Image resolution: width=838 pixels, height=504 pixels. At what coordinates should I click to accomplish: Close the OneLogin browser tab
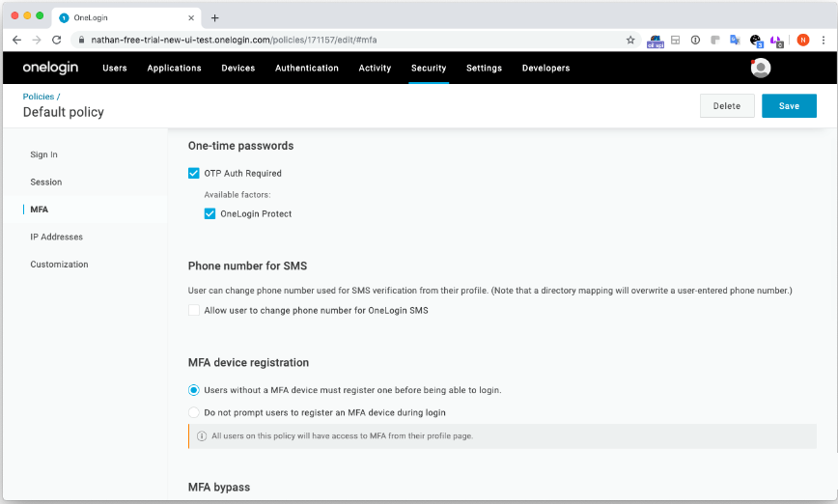click(x=191, y=17)
